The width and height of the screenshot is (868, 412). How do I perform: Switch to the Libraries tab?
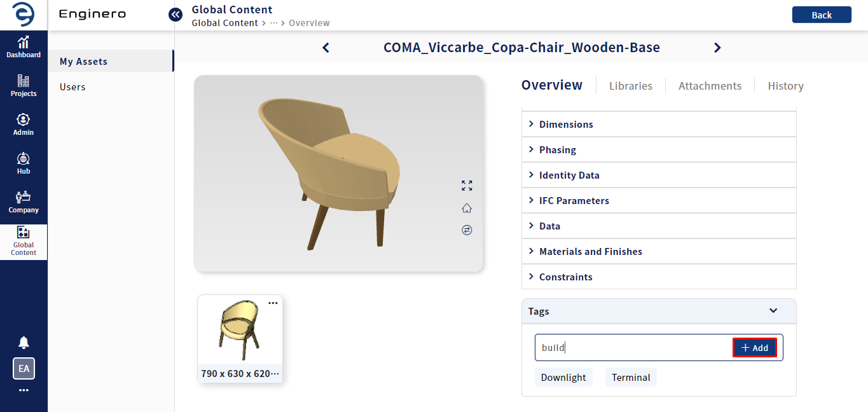(631, 86)
